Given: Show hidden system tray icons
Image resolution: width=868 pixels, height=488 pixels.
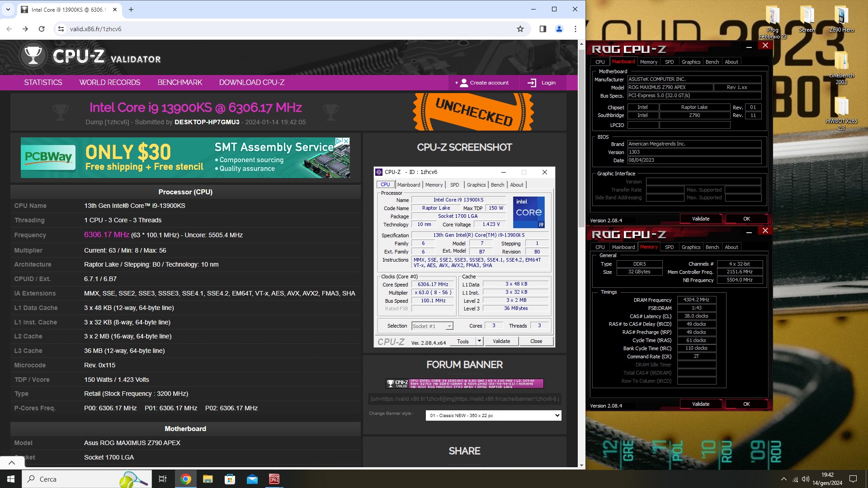Looking at the screenshot, I should (x=783, y=479).
